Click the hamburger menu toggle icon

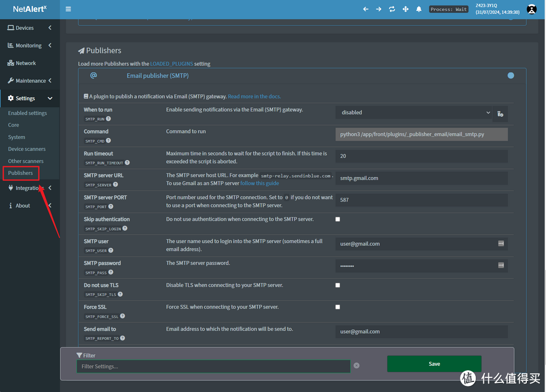coord(68,9)
